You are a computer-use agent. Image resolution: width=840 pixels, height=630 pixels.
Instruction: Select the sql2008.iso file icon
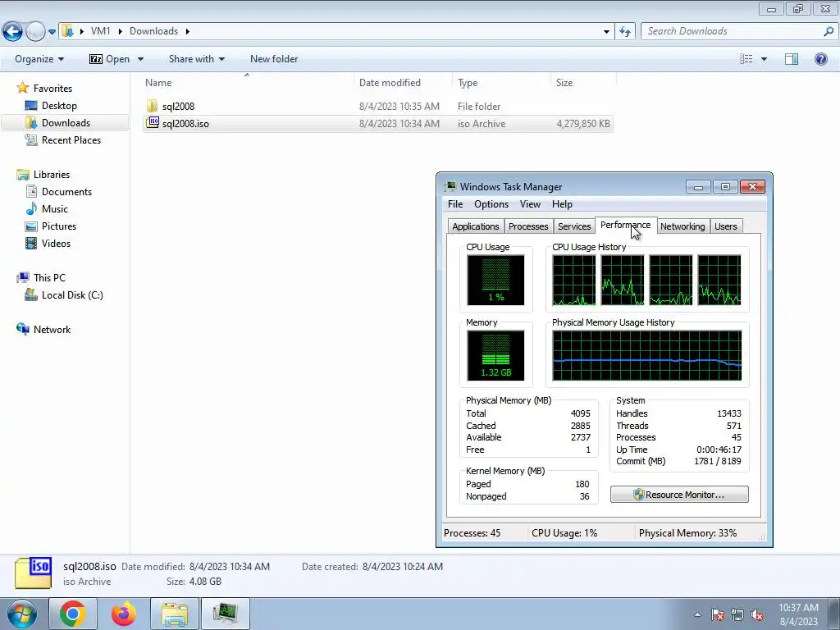153,123
